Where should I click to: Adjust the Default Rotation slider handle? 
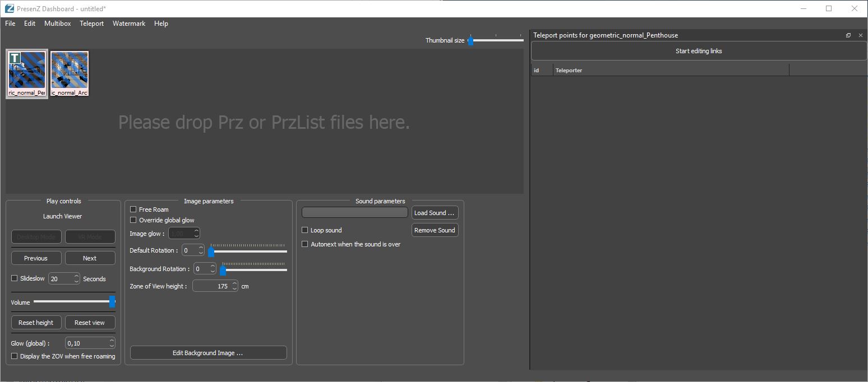point(211,252)
